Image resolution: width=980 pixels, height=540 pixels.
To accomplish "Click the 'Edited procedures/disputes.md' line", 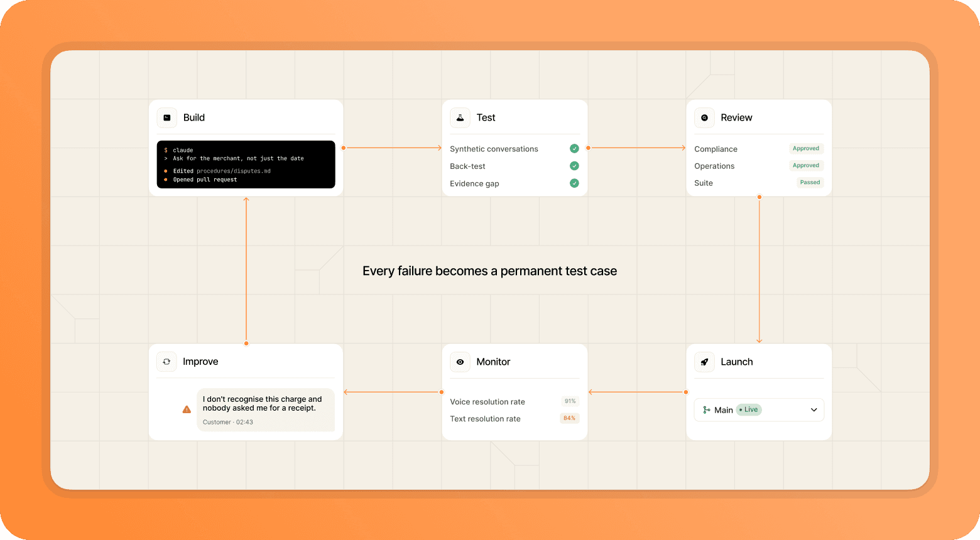I will tap(217, 171).
